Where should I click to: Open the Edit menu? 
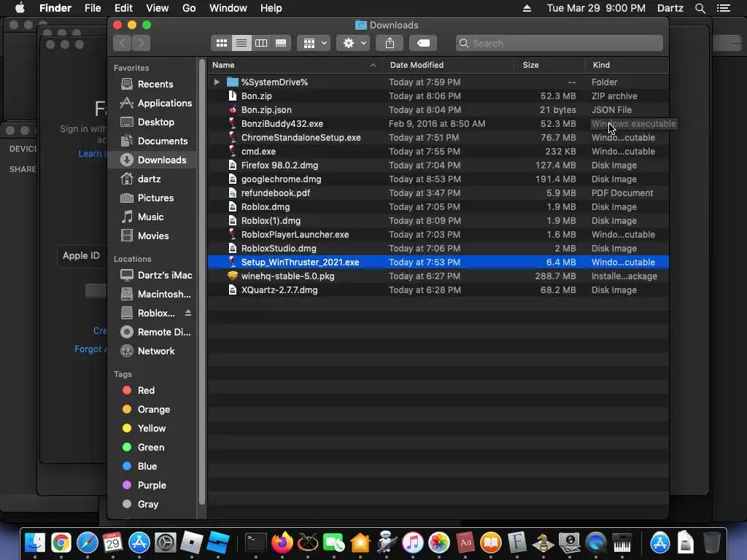point(123,8)
